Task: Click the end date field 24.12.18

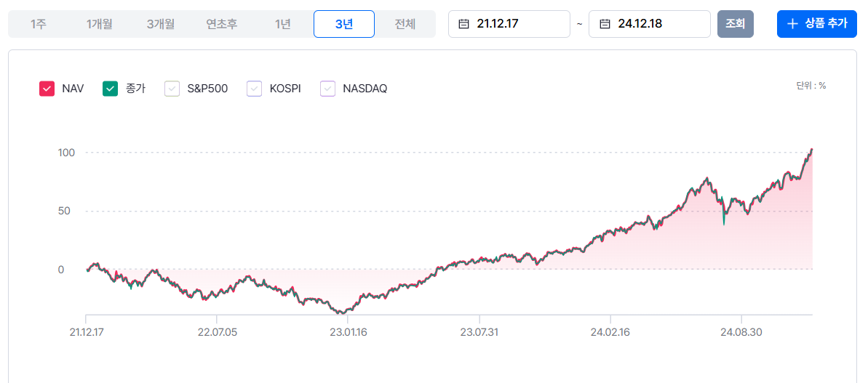Action: coord(649,24)
